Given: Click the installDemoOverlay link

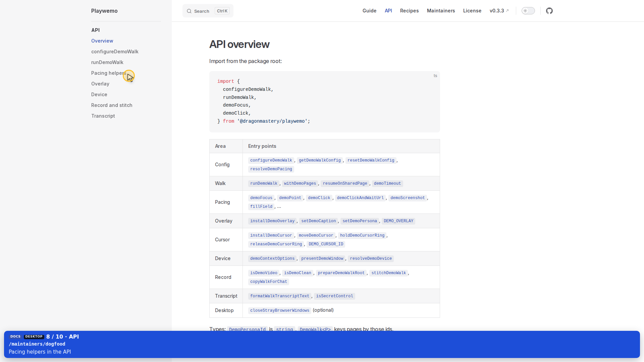Looking at the screenshot, I should (272, 221).
